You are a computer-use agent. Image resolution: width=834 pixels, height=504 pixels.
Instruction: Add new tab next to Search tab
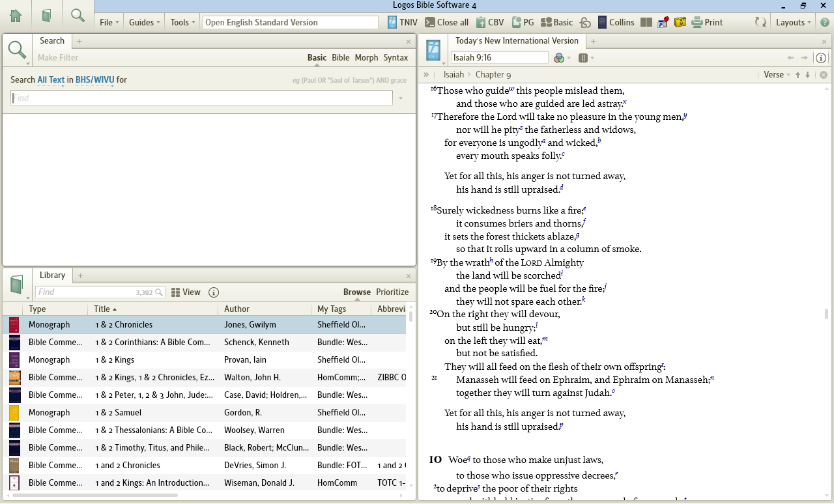[x=79, y=41]
